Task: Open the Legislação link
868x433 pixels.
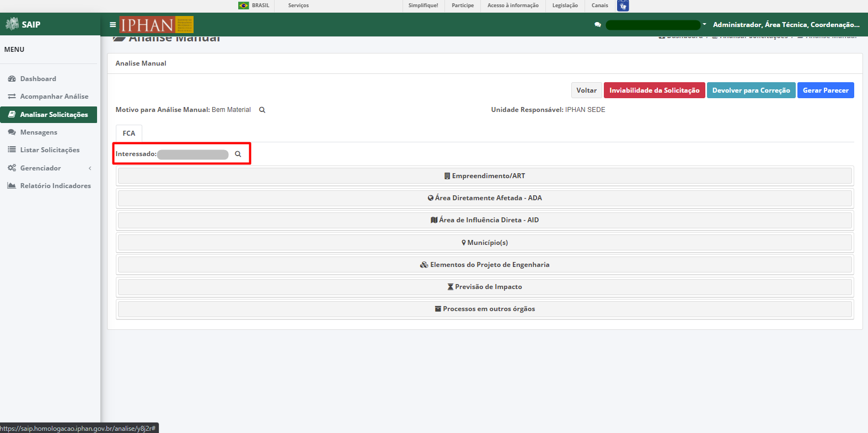Action: click(565, 6)
